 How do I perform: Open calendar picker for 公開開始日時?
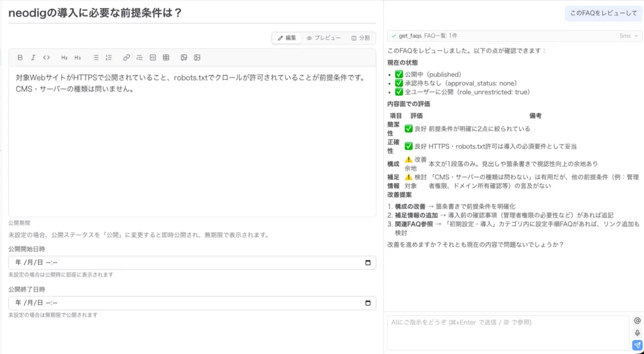tap(368, 262)
